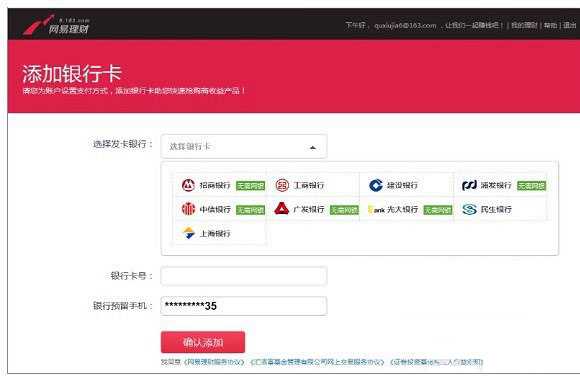This screenshot has width=580, height=380.
Task: Click green badge next to 广发银行
Action: (344, 210)
